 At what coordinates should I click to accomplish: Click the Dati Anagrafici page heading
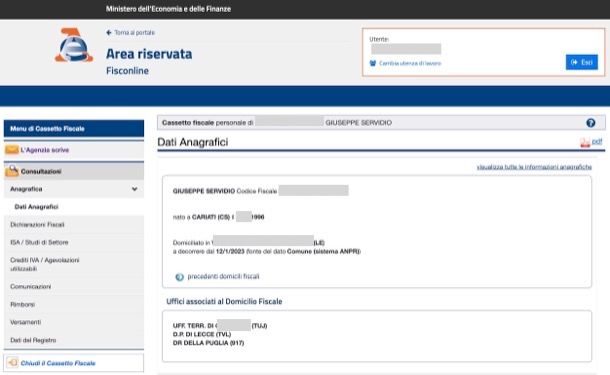[193, 142]
